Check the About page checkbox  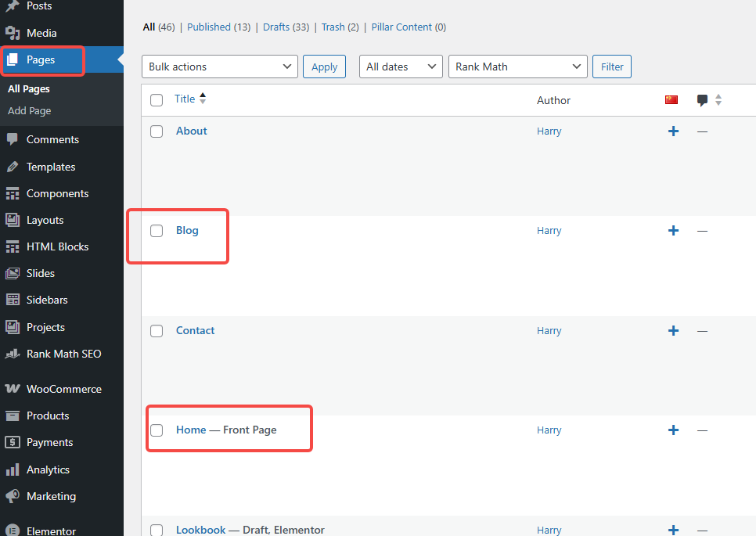[157, 131]
